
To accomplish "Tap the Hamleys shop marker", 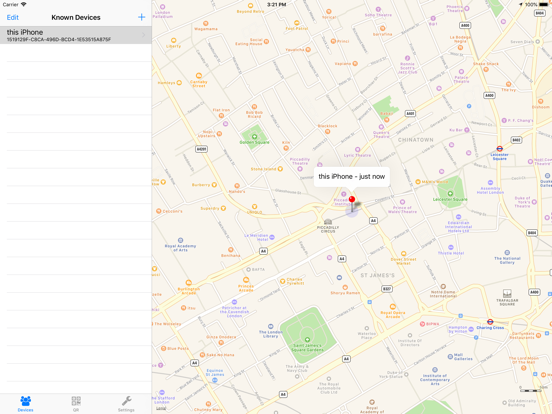I will click(179, 83).
